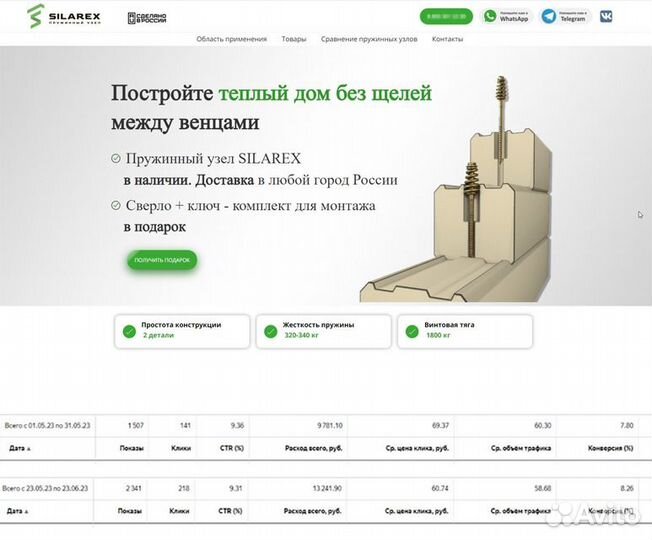Click '69.37' average click price cell

point(440,426)
